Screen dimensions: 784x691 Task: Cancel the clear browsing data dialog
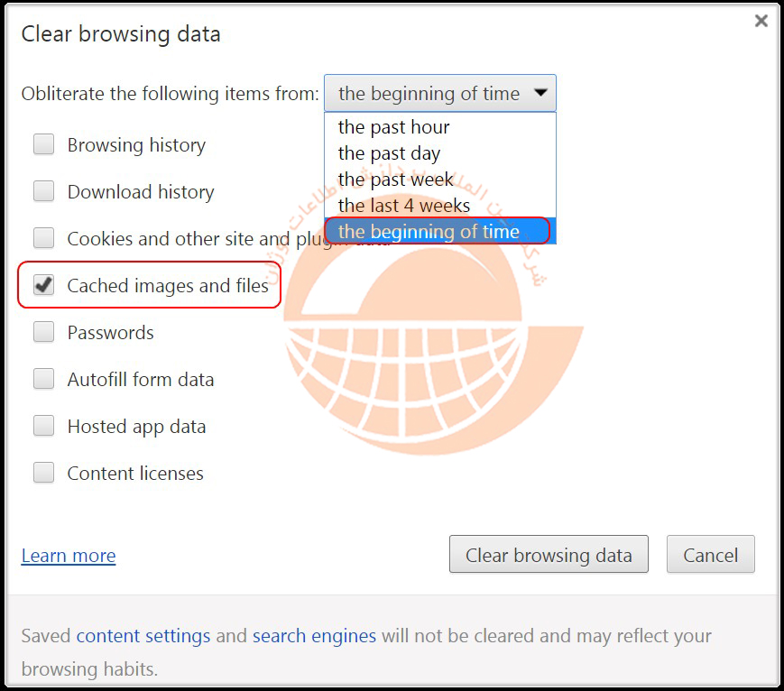pyautogui.click(x=710, y=555)
